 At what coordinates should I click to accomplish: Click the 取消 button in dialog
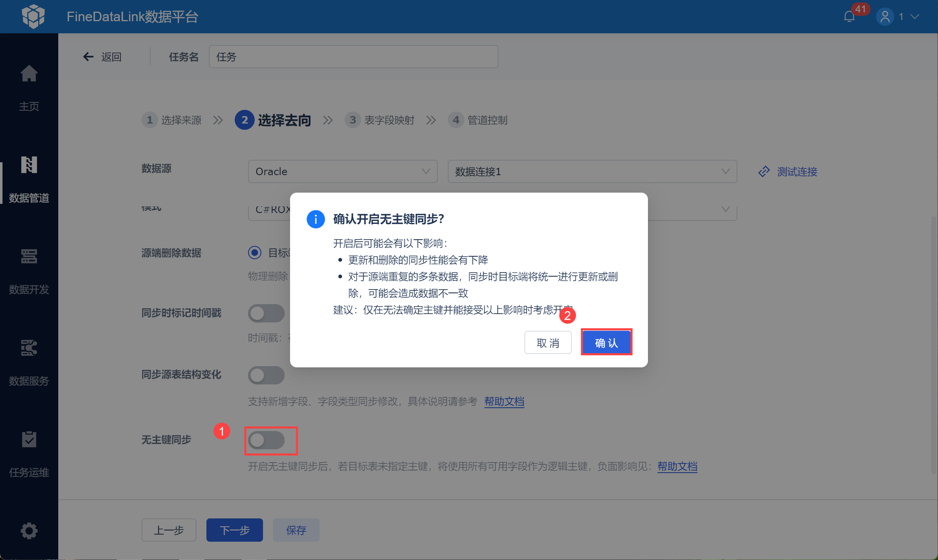click(x=548, y=342)
